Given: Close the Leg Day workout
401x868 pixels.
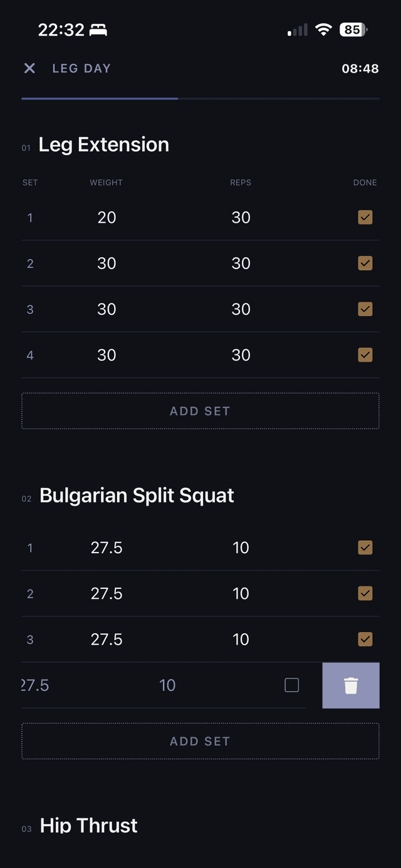Looking at the screenshot, I should coord(29,68).
